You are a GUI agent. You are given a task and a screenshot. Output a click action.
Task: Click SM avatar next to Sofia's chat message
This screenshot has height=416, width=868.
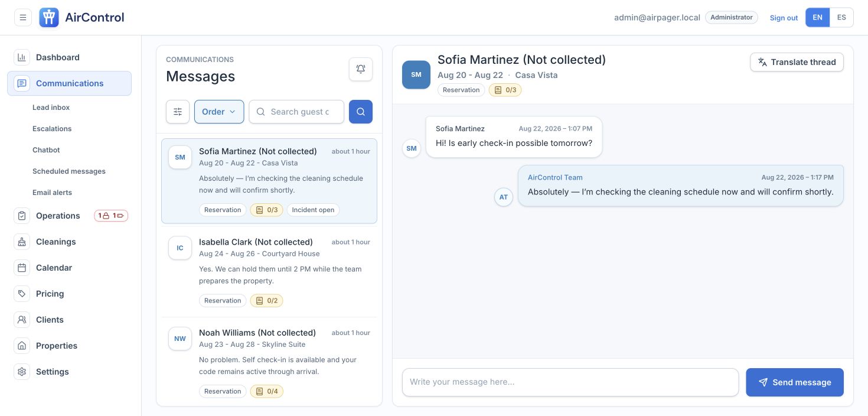(412, 148)
